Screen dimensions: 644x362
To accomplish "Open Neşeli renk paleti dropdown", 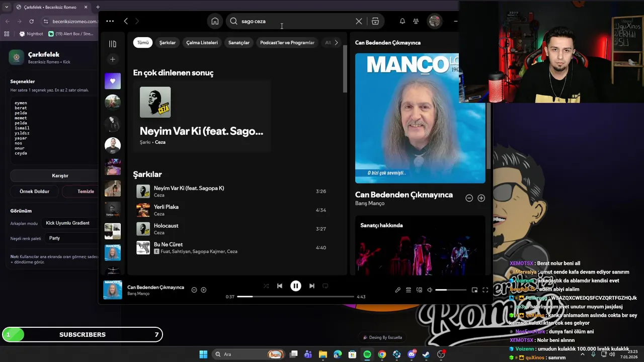I will [x=72, y=238].
